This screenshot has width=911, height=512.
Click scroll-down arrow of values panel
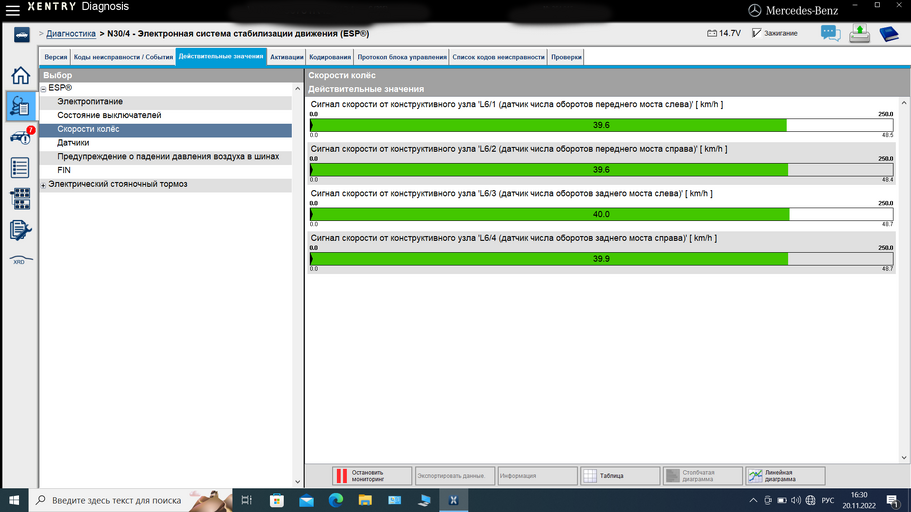(x=904, y=458)
